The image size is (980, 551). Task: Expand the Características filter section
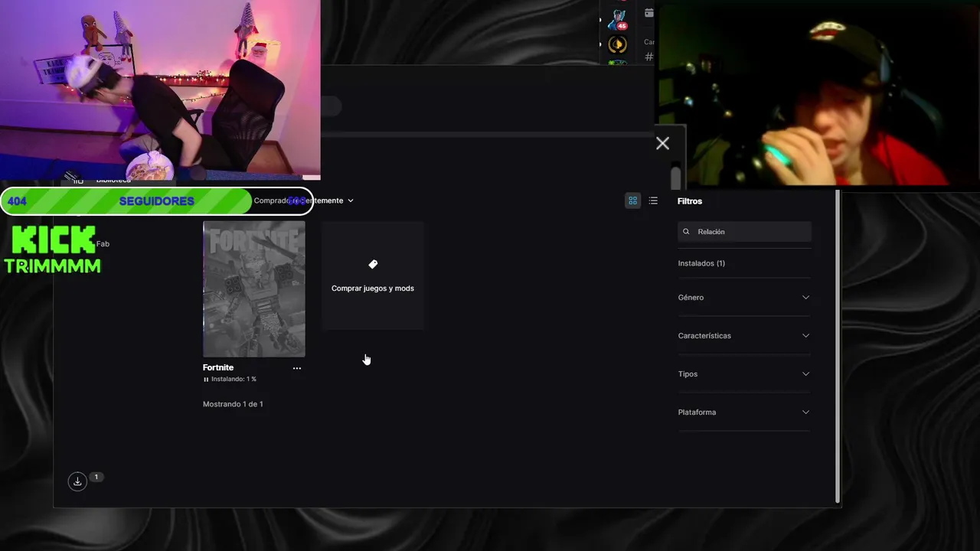tap(743, 335)
